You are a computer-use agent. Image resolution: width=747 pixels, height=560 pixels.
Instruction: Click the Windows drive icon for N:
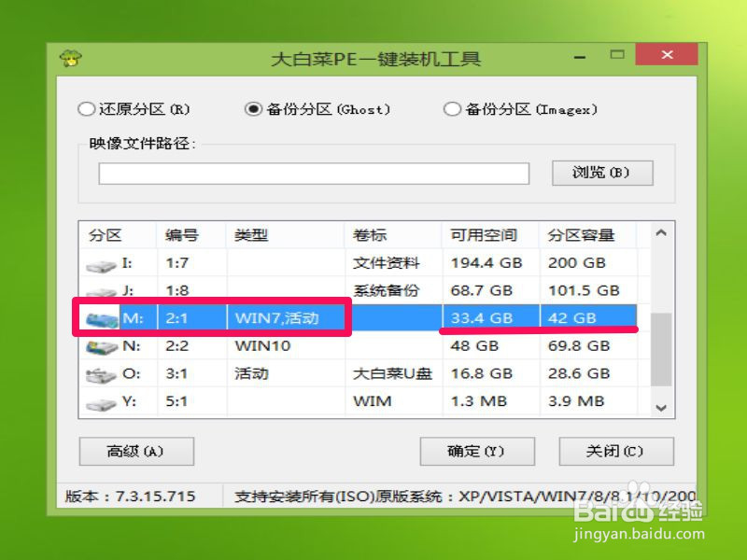click(x=102, y=347)
